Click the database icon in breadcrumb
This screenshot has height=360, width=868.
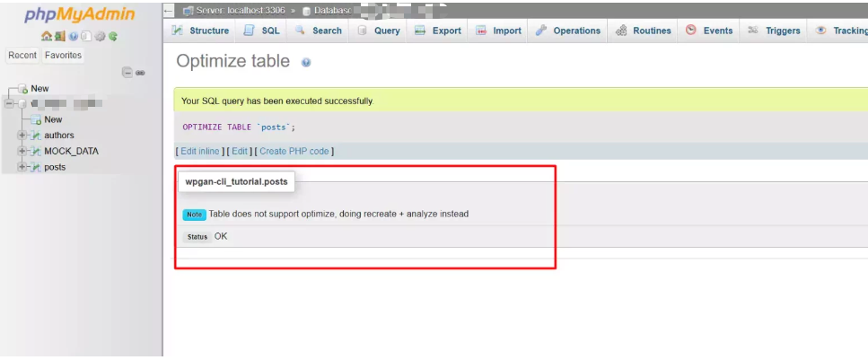point(306,11)
